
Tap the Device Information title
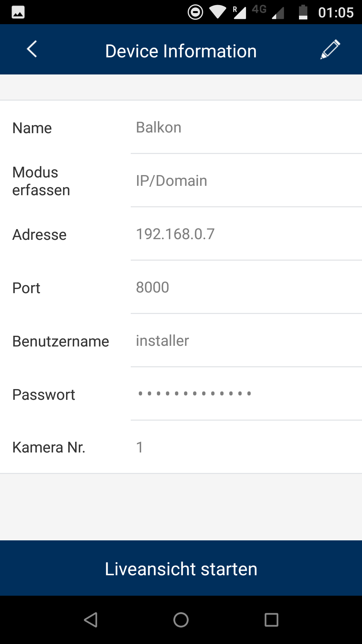click(x=181, y=51)
